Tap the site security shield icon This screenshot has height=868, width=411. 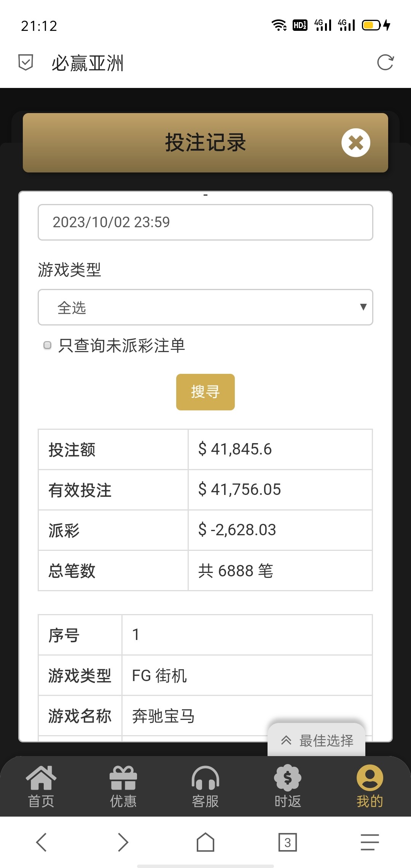point(25,62)
